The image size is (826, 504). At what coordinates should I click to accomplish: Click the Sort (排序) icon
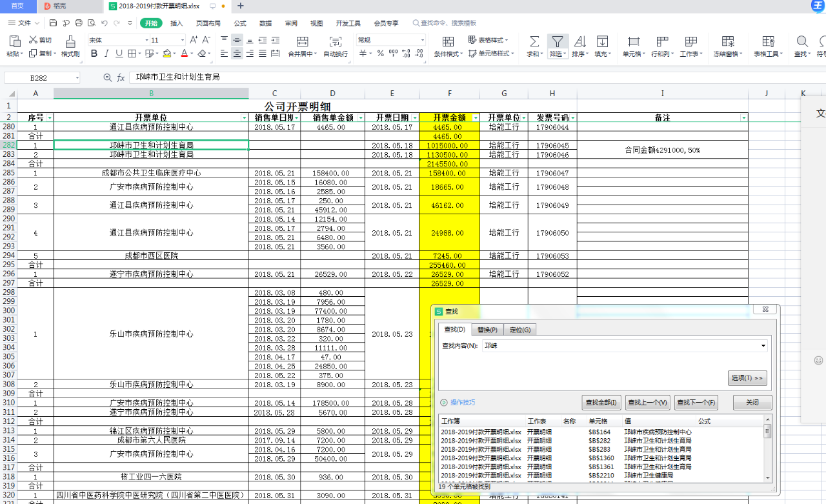579,41
